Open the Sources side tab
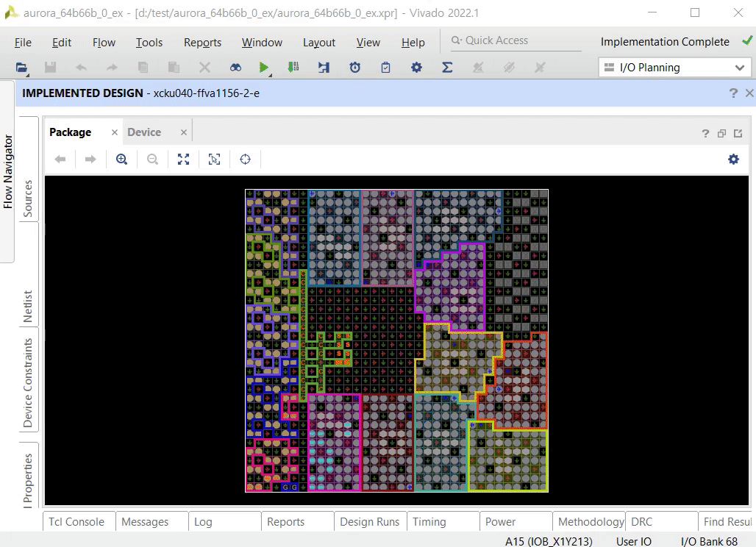Image resolution: width=756 pixels, height=547 pixels. tap(29, 199)
